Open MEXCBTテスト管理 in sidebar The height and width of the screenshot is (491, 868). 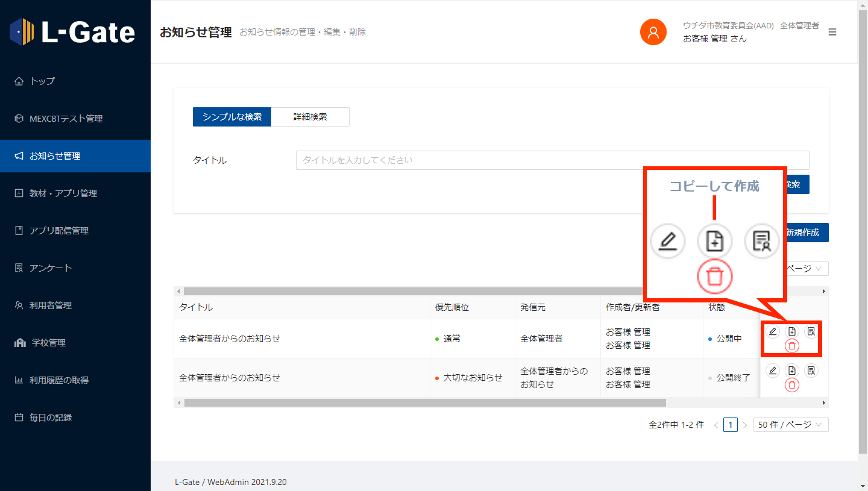(x=66, y=119)
